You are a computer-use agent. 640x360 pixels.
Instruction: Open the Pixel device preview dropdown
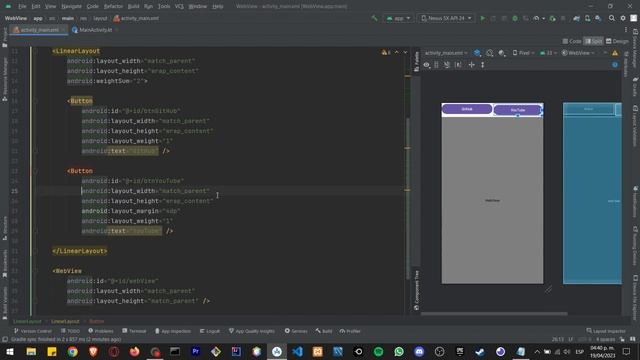(524, 53)
